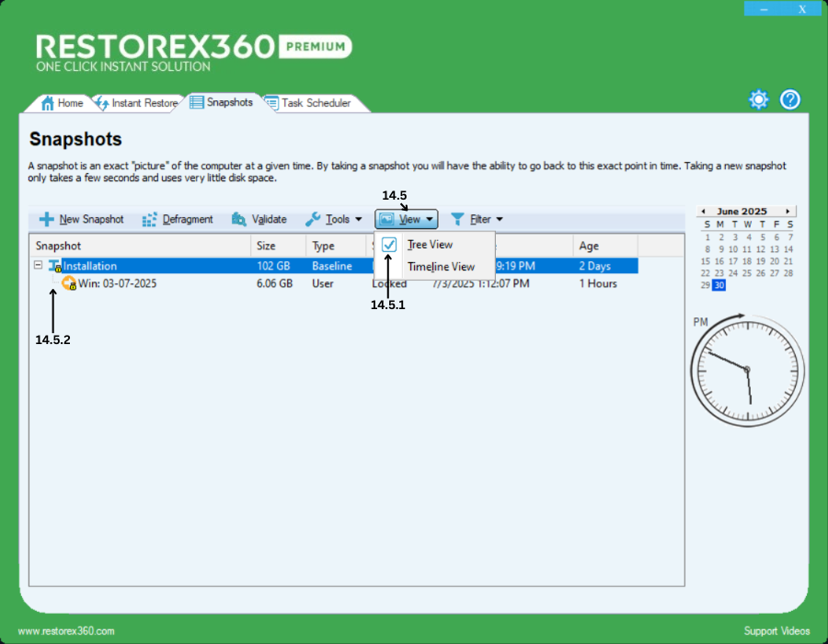The height and width of the screenshot is (644, 828).
Task: Toggle the Tree View checkbox
Action: (x=389, y=245)
